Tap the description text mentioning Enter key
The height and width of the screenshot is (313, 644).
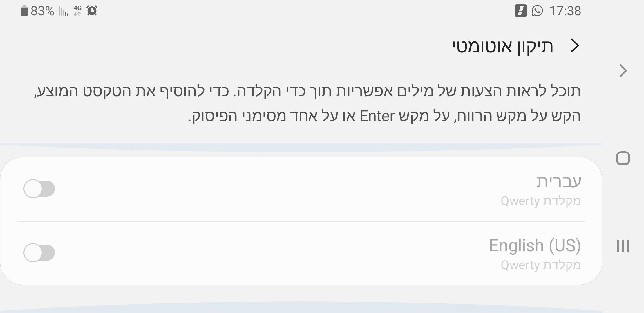307,103
